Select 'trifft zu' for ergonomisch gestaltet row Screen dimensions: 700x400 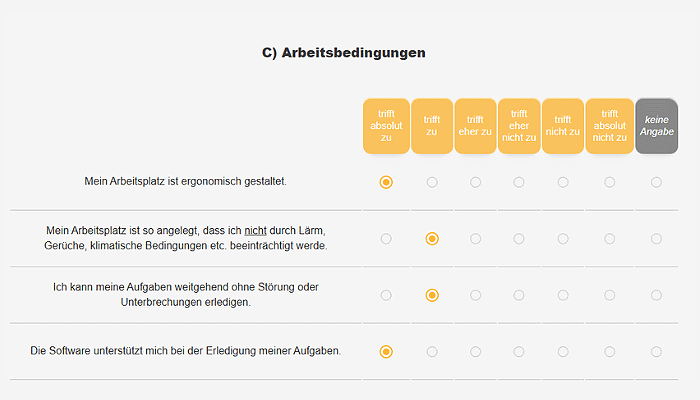tap(432, 182)
